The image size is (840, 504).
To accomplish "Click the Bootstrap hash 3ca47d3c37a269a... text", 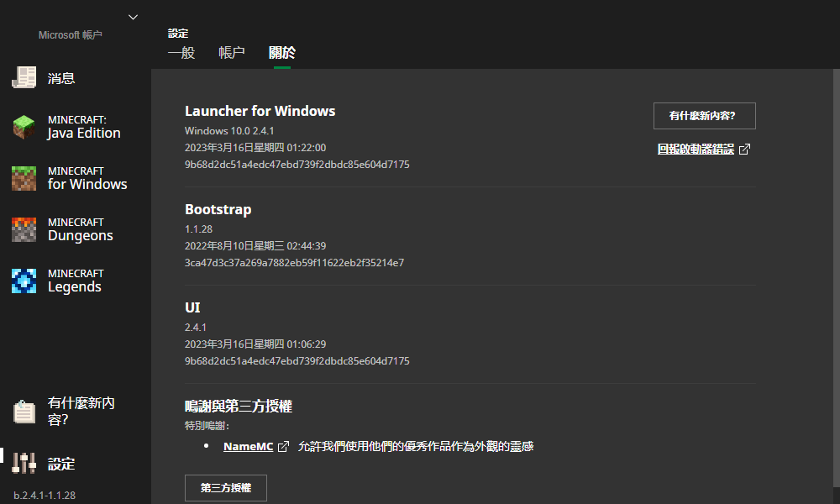I will click(295, 263).
